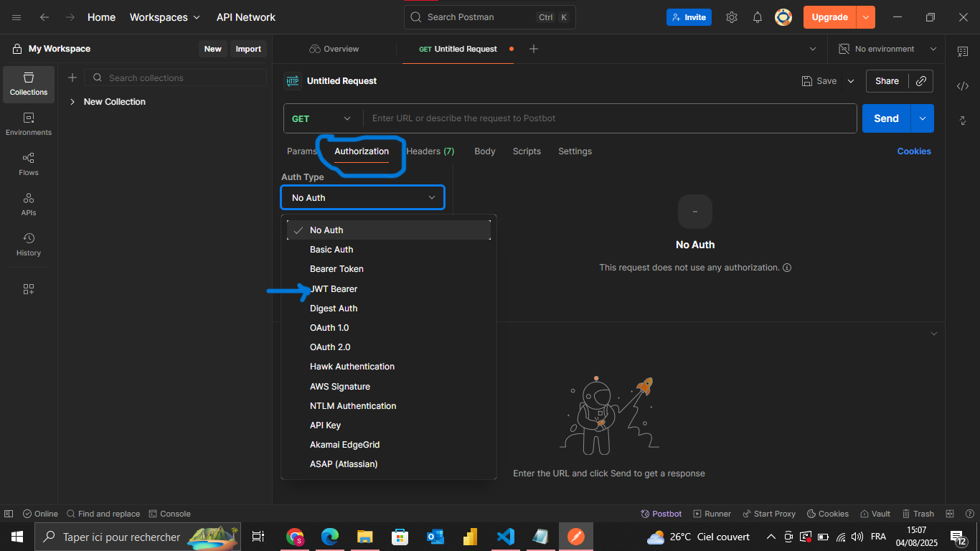Open the Flows sidebar section
Screen dimensions: 980x551
pyautogui.click(x=29, y=164)
